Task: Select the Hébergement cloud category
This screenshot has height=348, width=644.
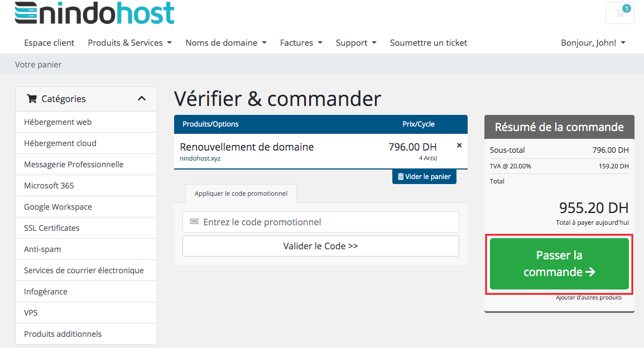Action: click(86, 143)
